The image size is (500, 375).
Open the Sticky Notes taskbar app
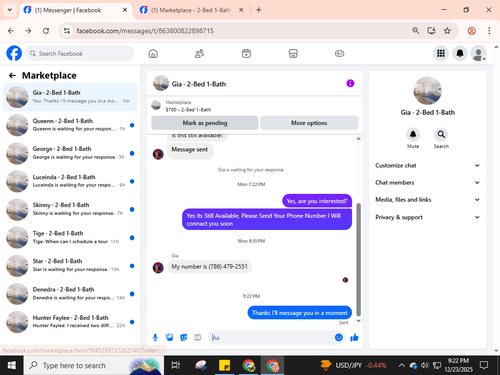(x=224, y=365)
